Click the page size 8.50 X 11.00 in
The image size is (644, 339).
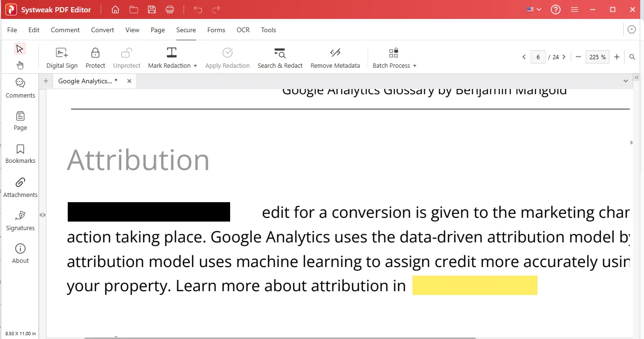click(20, 334)
